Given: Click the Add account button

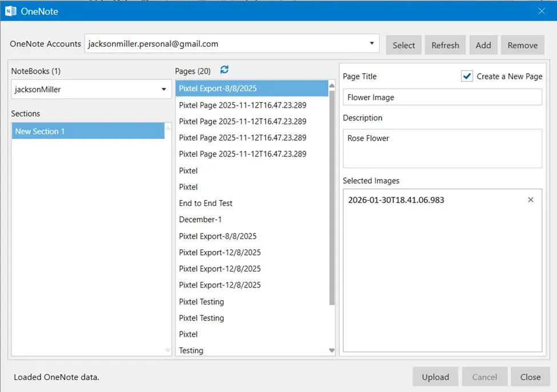Looking at the screenshot, I should [x=483, y=45].
